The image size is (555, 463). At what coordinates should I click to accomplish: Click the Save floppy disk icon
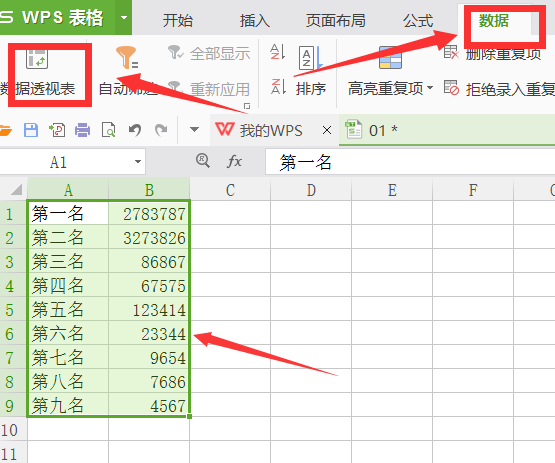[x=31, y=130]
